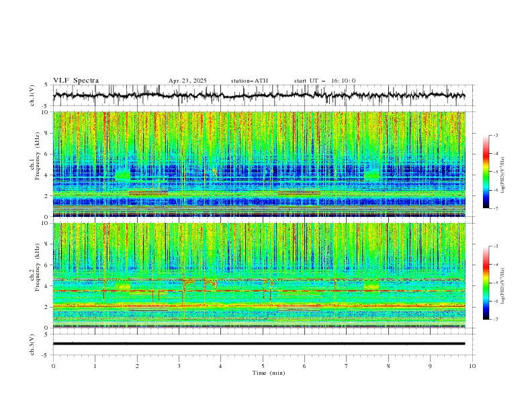
Task: Click the "ch.1(V)" waveform axis label
Action: [32, 95]
